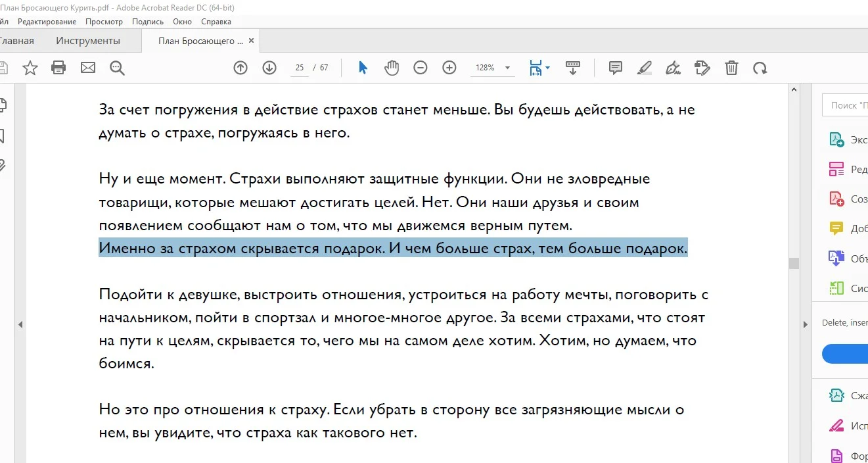Open the Fill & Sign pen tool
Screen dimensions: 868x463
[x=673, y=67]
